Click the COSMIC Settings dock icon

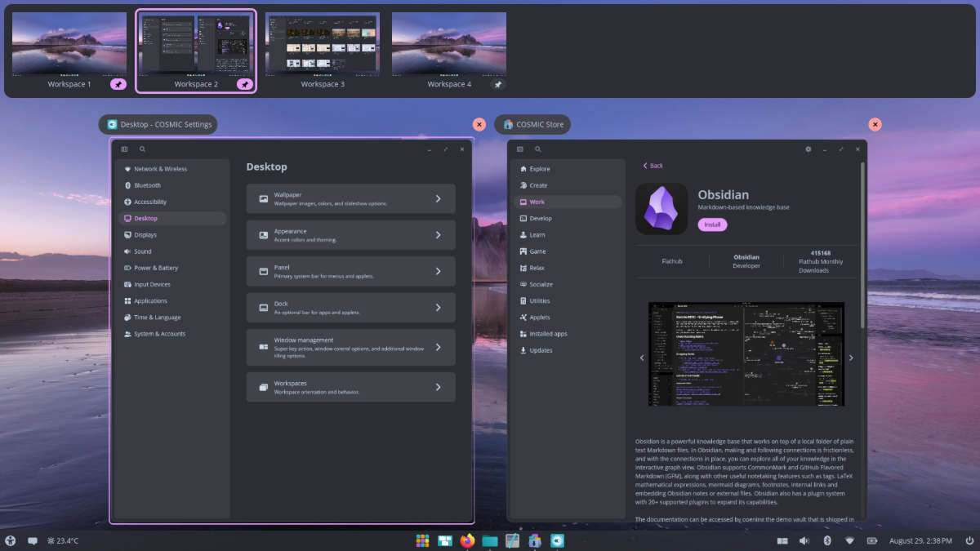557,540
